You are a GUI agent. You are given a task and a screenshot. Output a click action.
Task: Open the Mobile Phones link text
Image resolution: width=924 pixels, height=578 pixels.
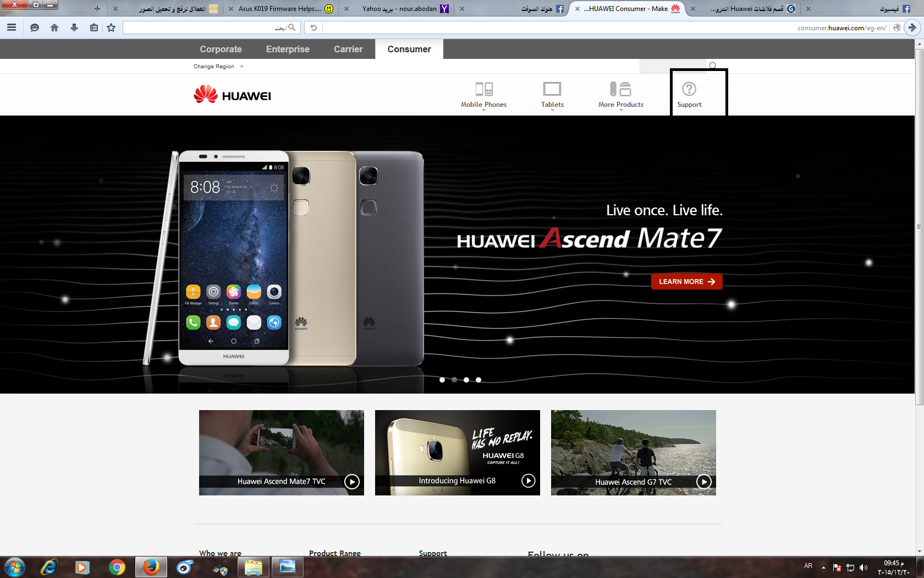pyautogui.click(x=483, y=105)
